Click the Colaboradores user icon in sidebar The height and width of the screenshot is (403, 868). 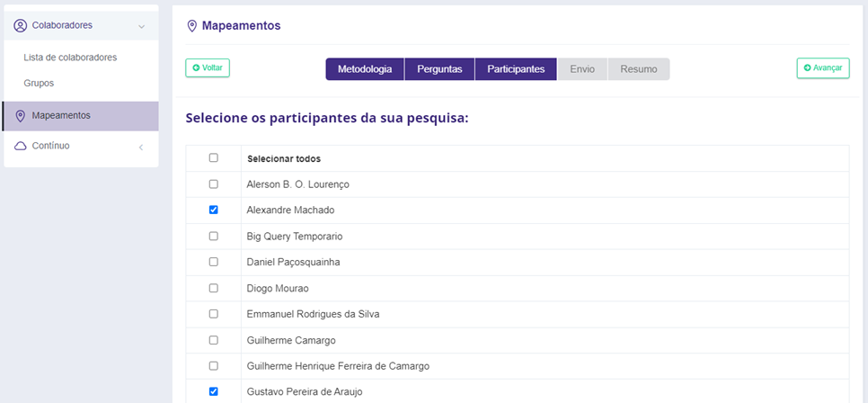pos(20,26)
